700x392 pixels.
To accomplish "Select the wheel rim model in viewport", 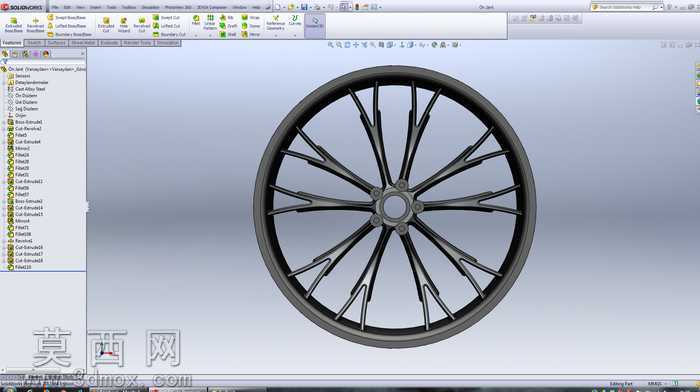I will point(395,207).
